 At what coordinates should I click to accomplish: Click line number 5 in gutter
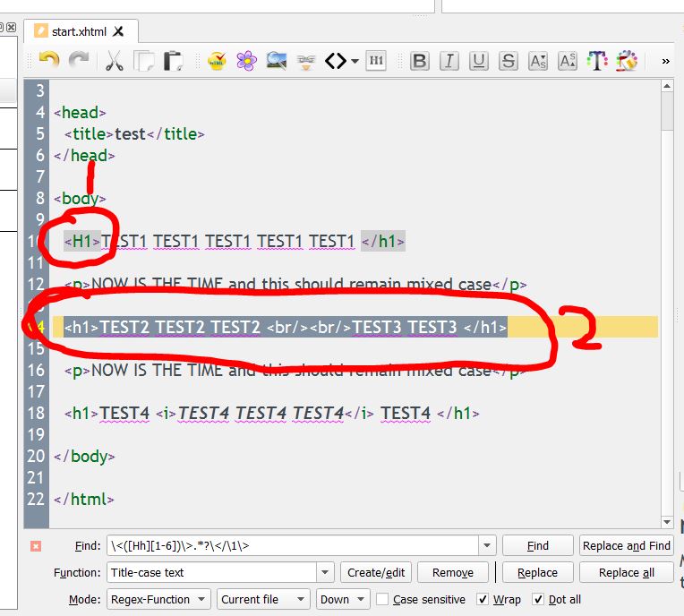(x=40, y=134)
